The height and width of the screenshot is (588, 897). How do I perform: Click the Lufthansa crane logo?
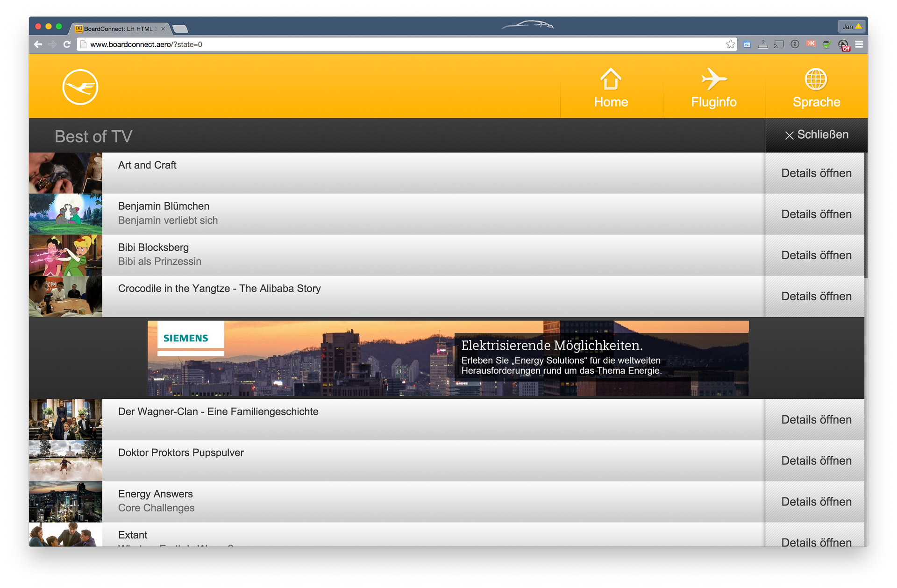click(x=80, y=87)
